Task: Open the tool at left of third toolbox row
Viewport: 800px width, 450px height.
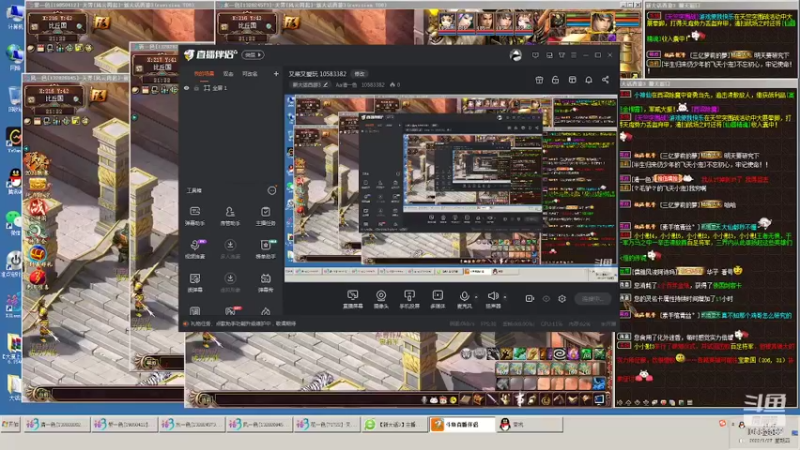Action: click(x=195, y=282)
